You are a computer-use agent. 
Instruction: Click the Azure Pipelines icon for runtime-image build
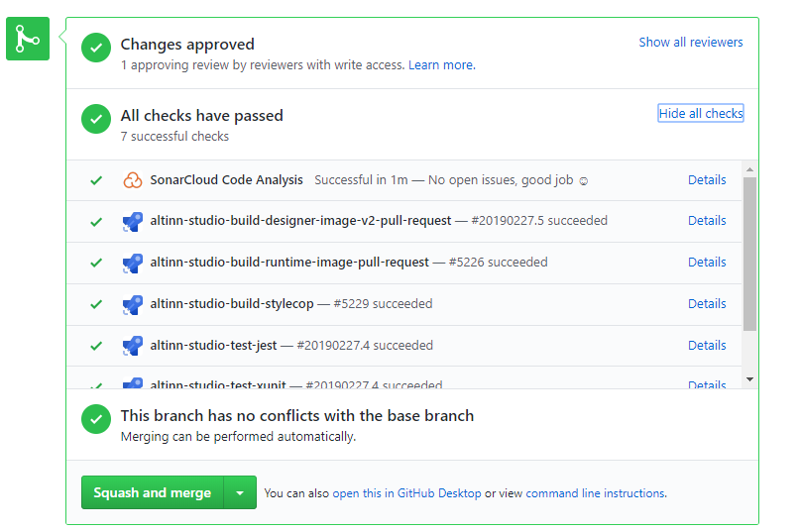pos(132,263)
